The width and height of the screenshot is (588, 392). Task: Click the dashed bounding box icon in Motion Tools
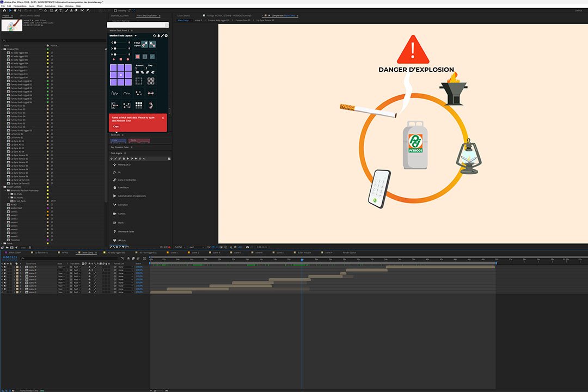click(x=139, y=81)
